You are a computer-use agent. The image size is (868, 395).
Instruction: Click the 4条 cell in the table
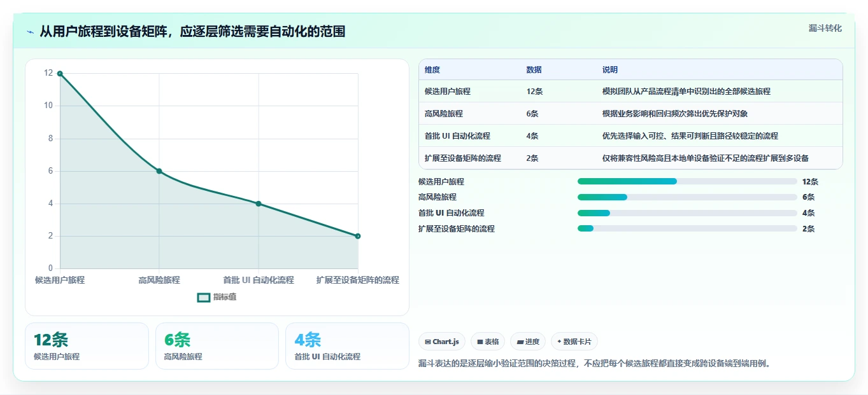coord(532,136)
